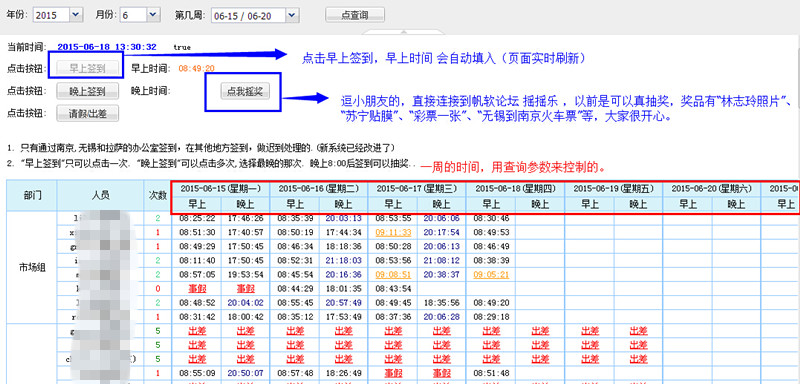
Task: Click the 20:06:13 time cell
Action: (442, 246)
